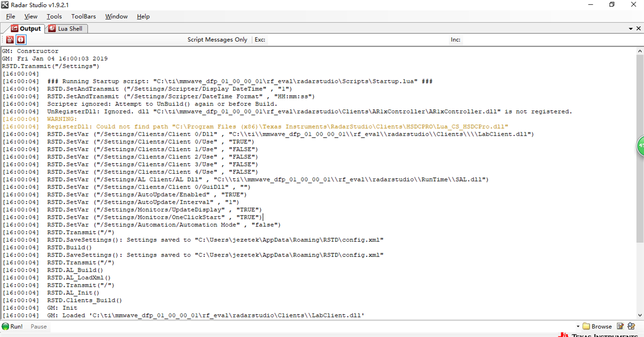Clear the output log with the red trash icon
The image size is (644, 337).
pyautogui.click(x=10, y=40)
